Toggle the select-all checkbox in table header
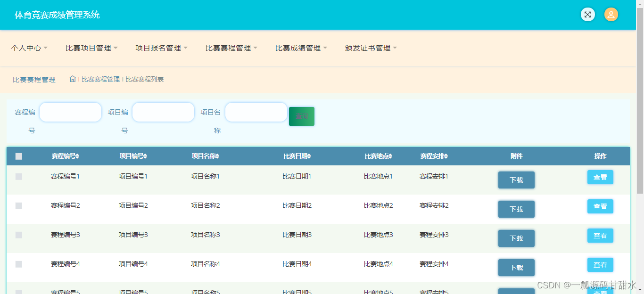644x294 pixels. pos(19,156)
